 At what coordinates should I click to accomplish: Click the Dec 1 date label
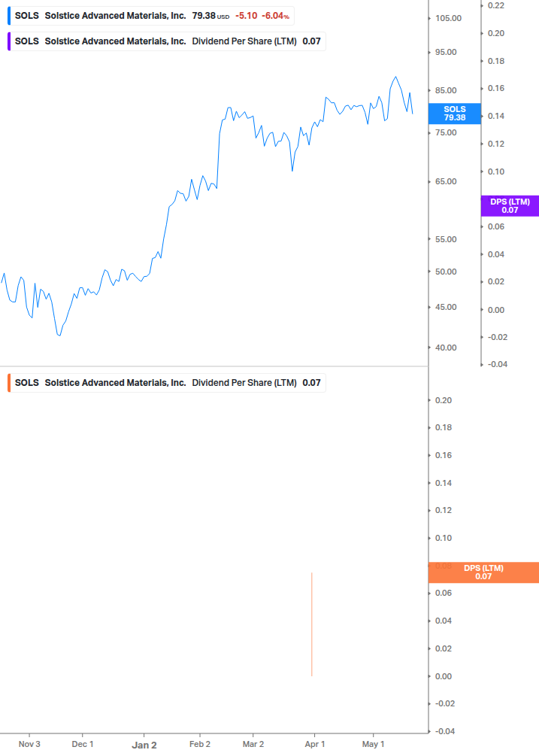83,745
